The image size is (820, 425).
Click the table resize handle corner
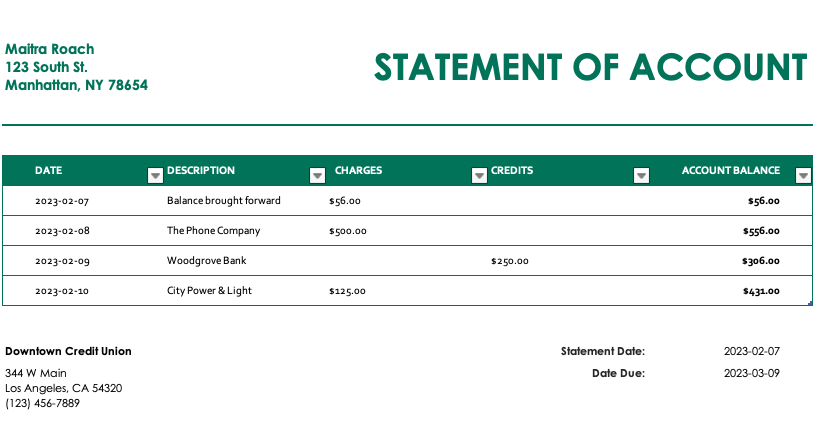810,303
